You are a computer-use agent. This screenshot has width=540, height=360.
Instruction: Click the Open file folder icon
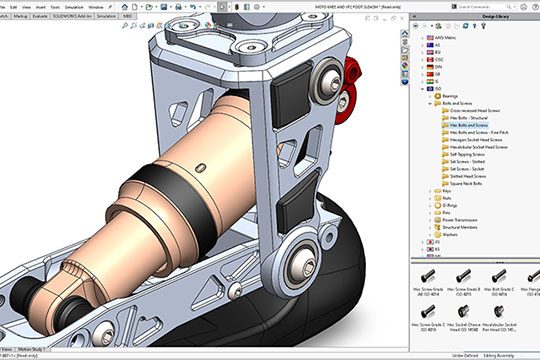point(149,7)
